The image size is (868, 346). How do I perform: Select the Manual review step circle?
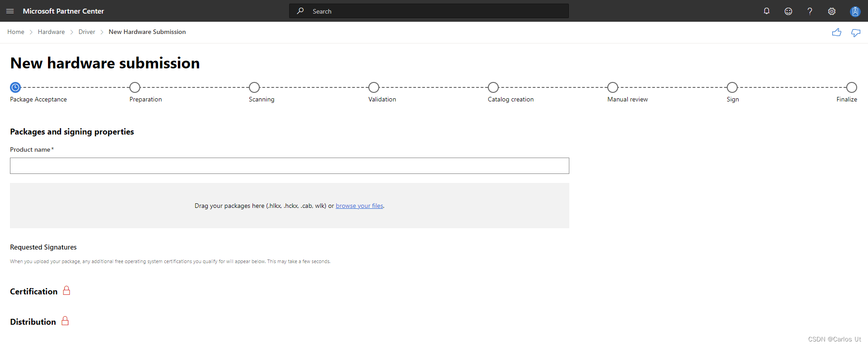tap(613, 87)
